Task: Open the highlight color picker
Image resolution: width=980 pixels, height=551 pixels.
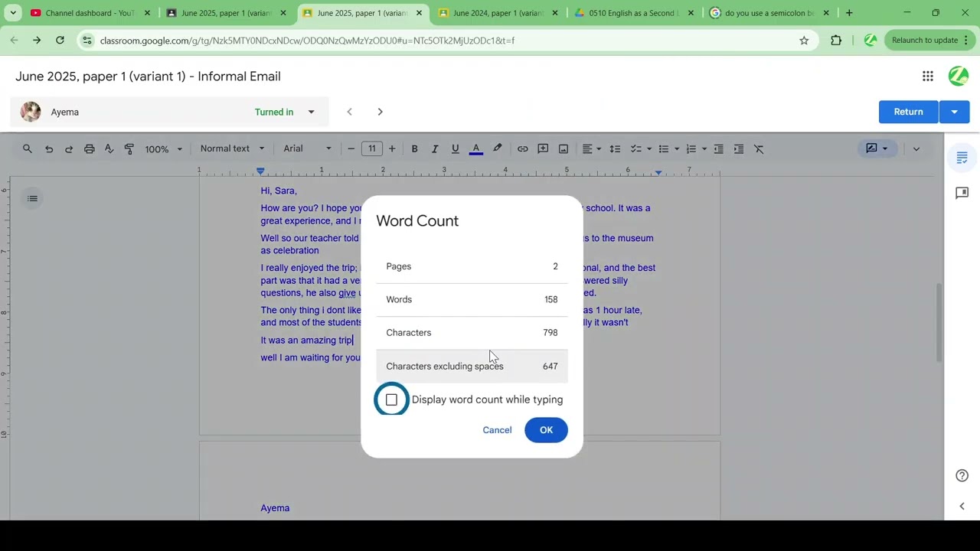Action: [x=497, y=148]
